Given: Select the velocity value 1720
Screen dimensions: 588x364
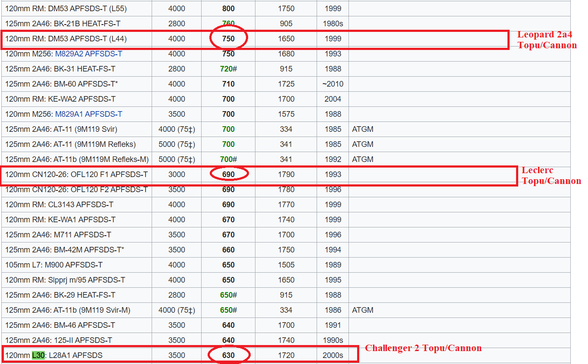Looking at the screenshot, I should pyautogui.click(x=286, y=355).
